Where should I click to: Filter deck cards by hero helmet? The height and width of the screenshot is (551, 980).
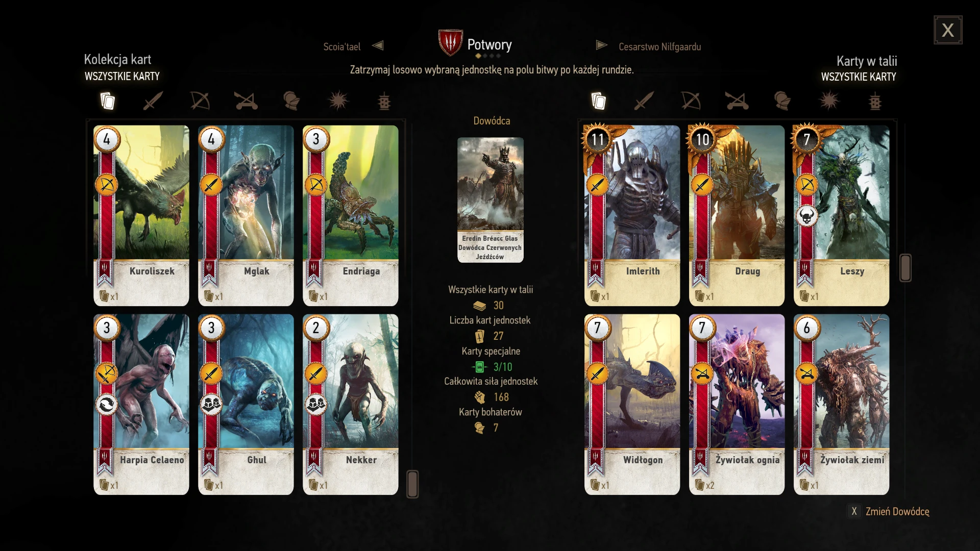tap(782, 101)
